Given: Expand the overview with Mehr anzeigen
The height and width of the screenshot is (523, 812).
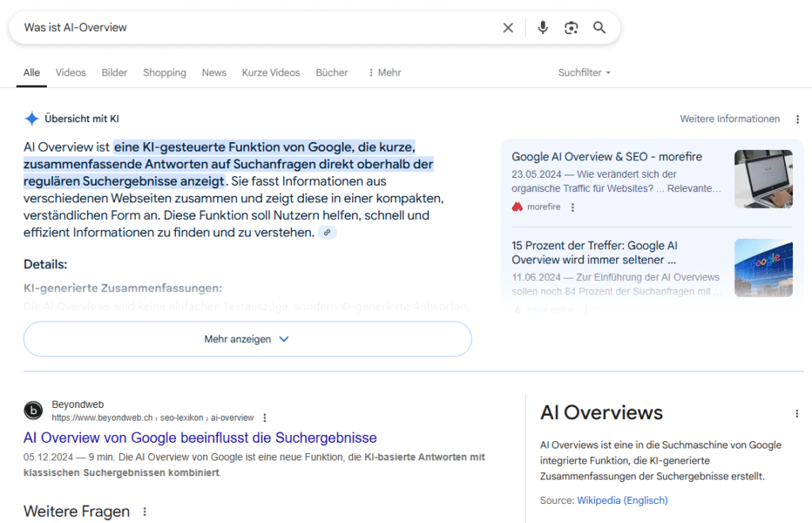Looking at the screenshot, I should [247, 339].
